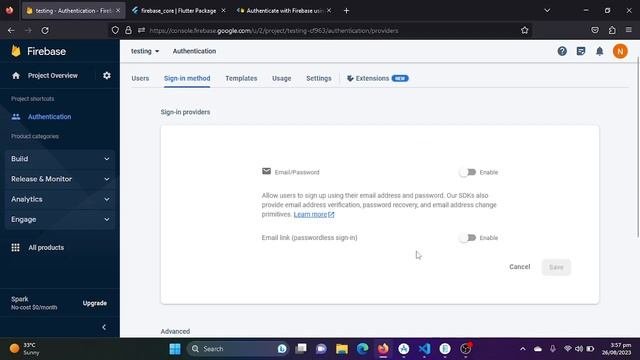Open File Explorer from taskbar

tap(342, 349)
